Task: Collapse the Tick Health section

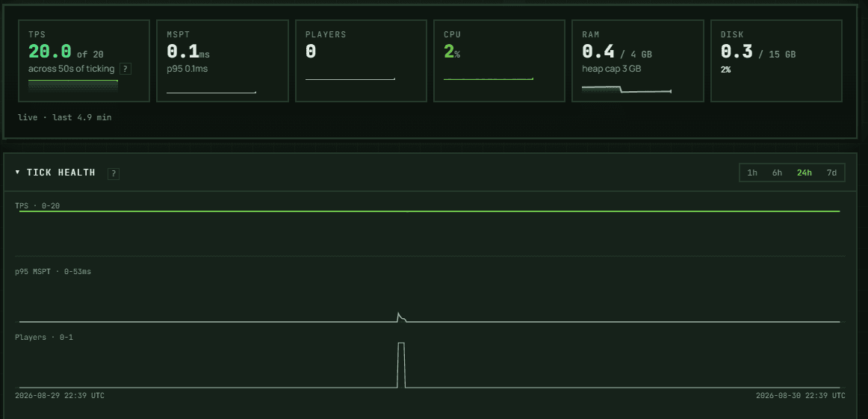Action: point(17,173)
